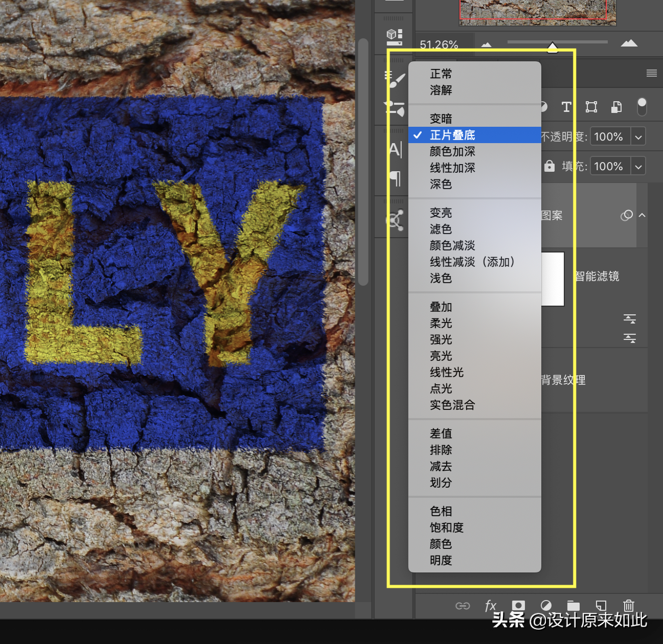663x644 pixels.
Task: Choose 滤色 blend mode
Action: pos(474,229)
